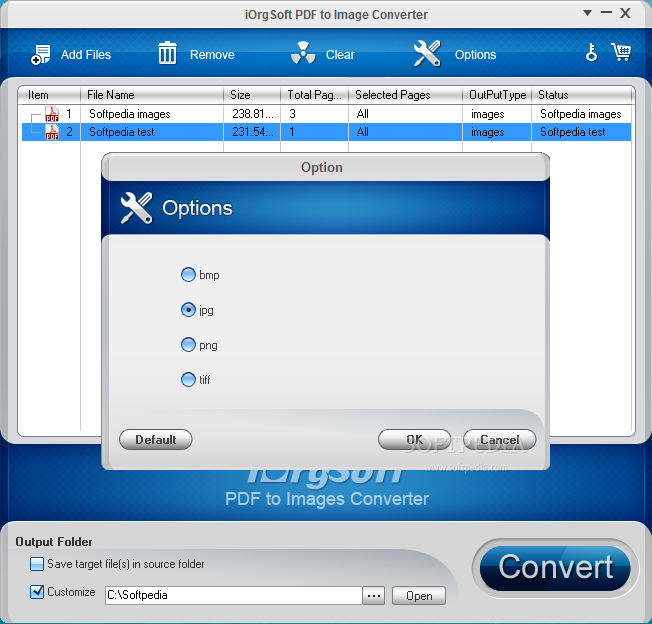Image resolution: width=652 pixels, height=624 pixels.
Task: Click the Options toolbar label
Action: [475, 55]
